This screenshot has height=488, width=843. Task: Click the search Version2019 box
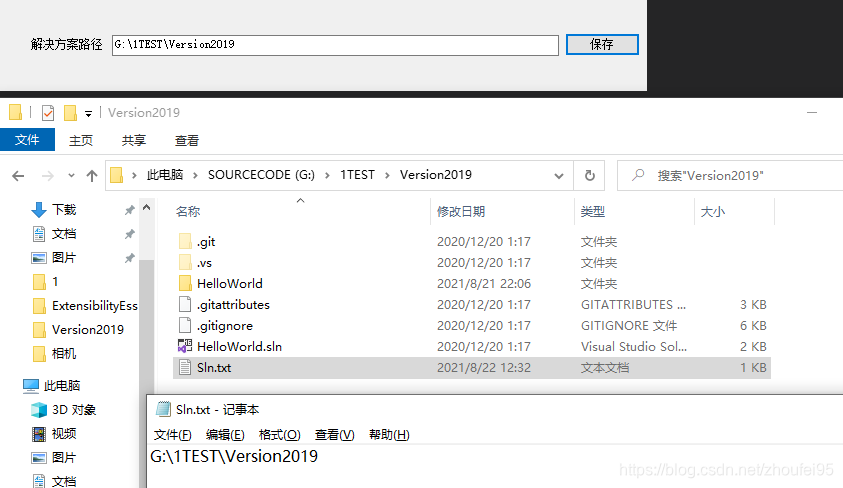coord(731,176)
